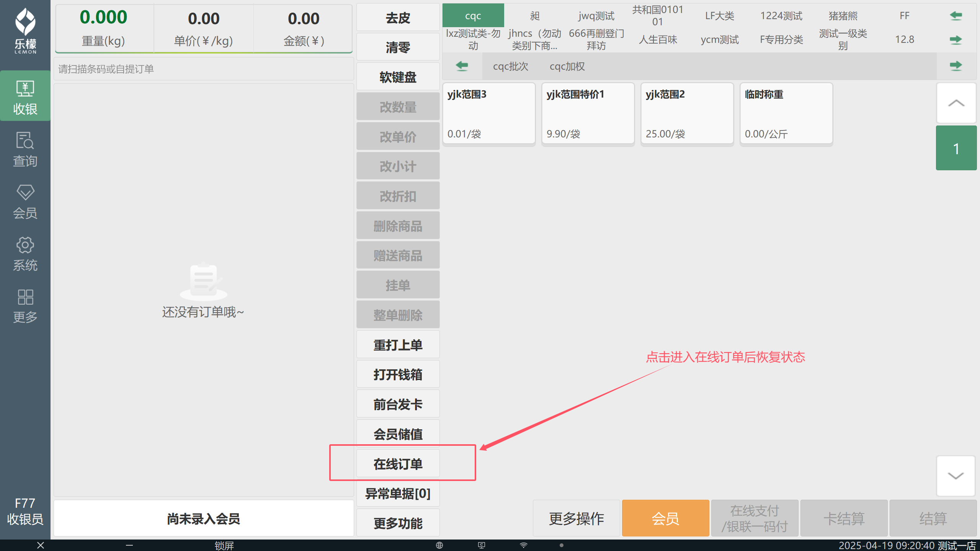Switch to the 12.8 category tab
This screenshot has height=551, width=980.
coord(905,39)
